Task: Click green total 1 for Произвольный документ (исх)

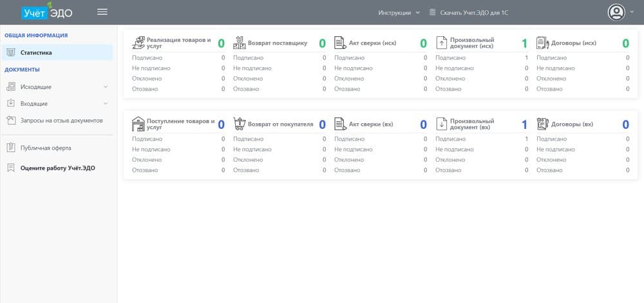Action: point(524,43)
